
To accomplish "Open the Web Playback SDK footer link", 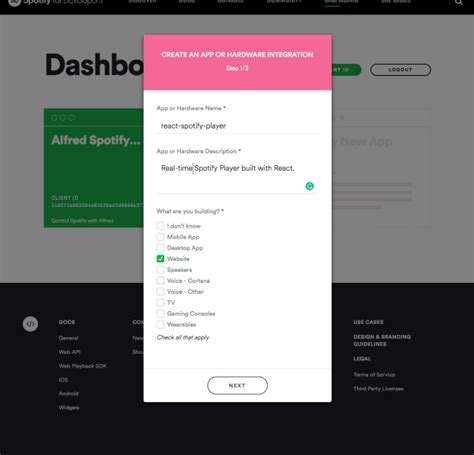I will click(x=82, y=366).
